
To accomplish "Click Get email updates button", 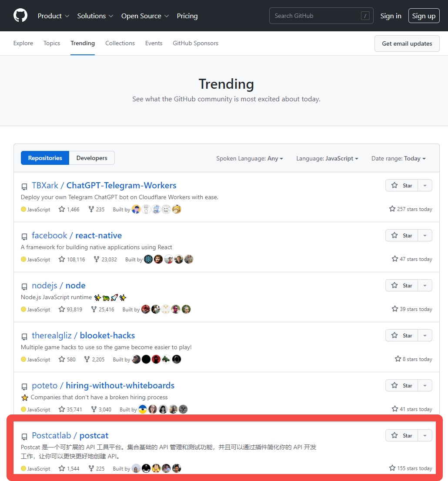I will point(407,43).
